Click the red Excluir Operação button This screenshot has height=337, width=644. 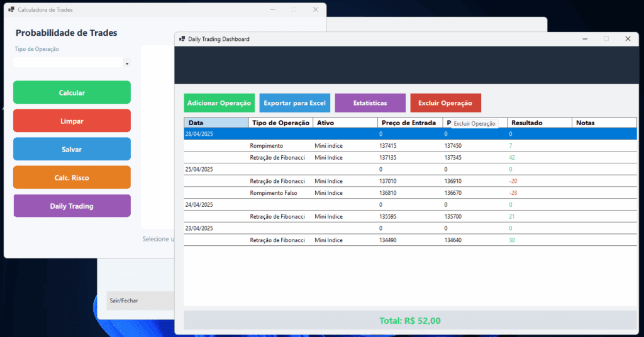click(x=446, y=103)
